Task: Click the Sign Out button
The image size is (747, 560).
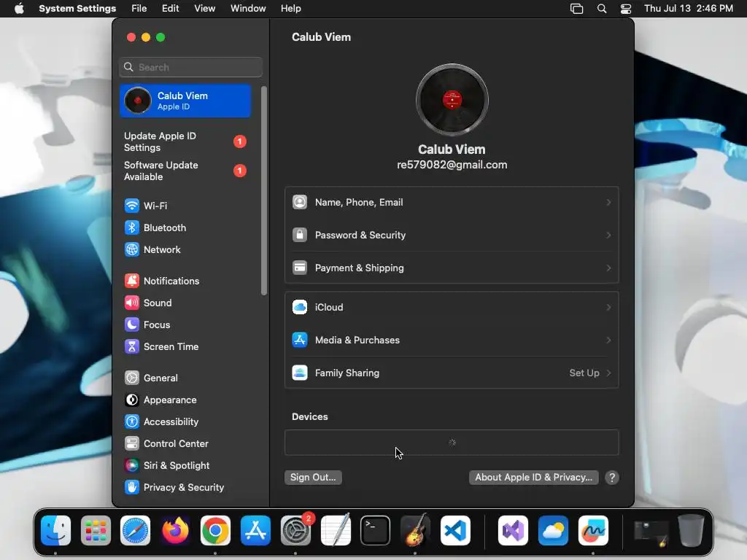Action: click(313, 478)
